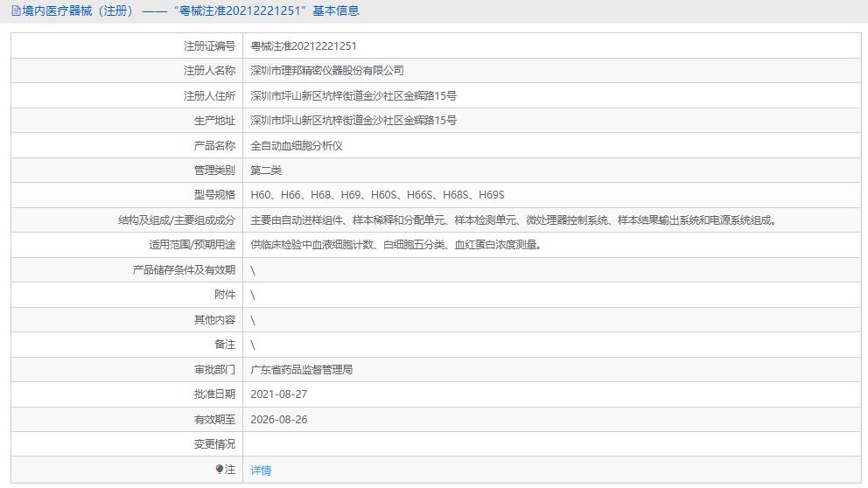Click the production address value in 生产地址 row
Viewport: 868px width, 488px height.
353,121
